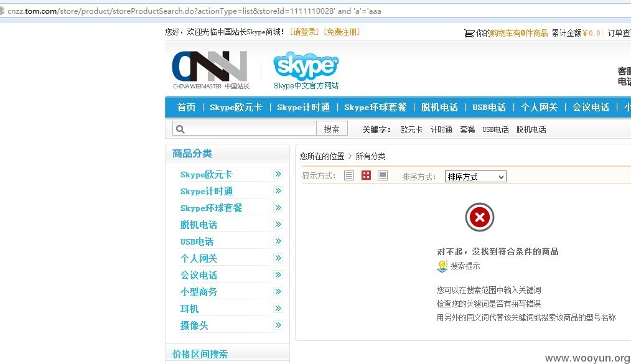The width and height of the screenshot is (631, 364).
Task: Click the 所有分类 breadcrumb text
Action: tap(371, 156)
